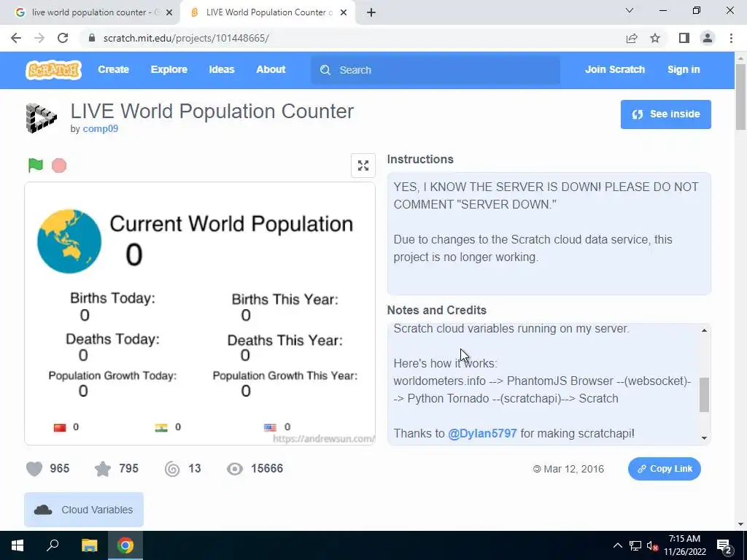Close the LIVE World Population Counter tab
The image size is (747, 560).
click(x=344, y=13)
